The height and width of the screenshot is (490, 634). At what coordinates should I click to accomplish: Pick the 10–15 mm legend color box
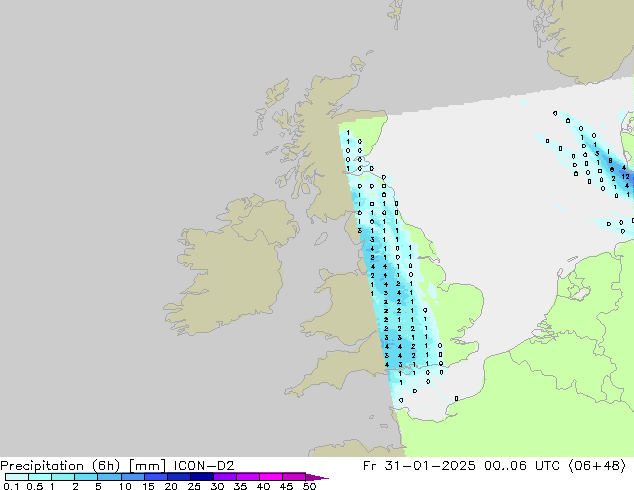point(133,477)
